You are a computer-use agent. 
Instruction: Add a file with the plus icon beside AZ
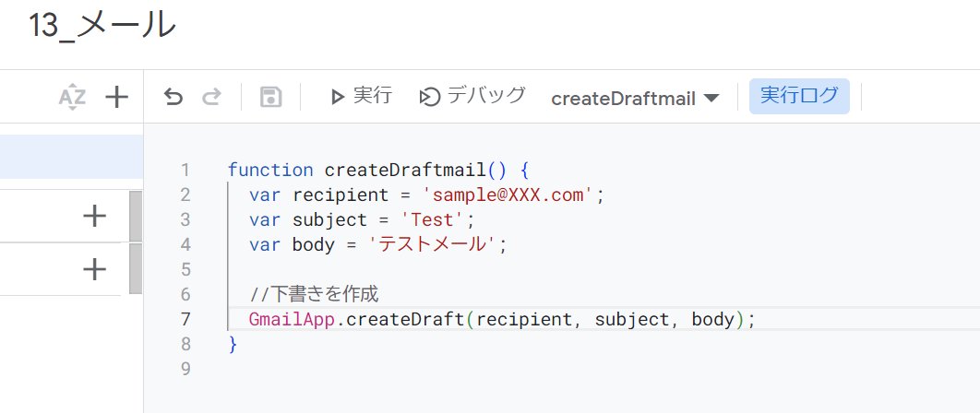click(116, 97)
